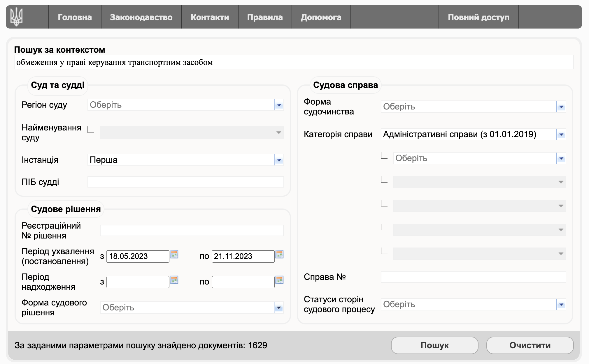
Task: Click the Період надходження end date field
Action: (243, 282)
